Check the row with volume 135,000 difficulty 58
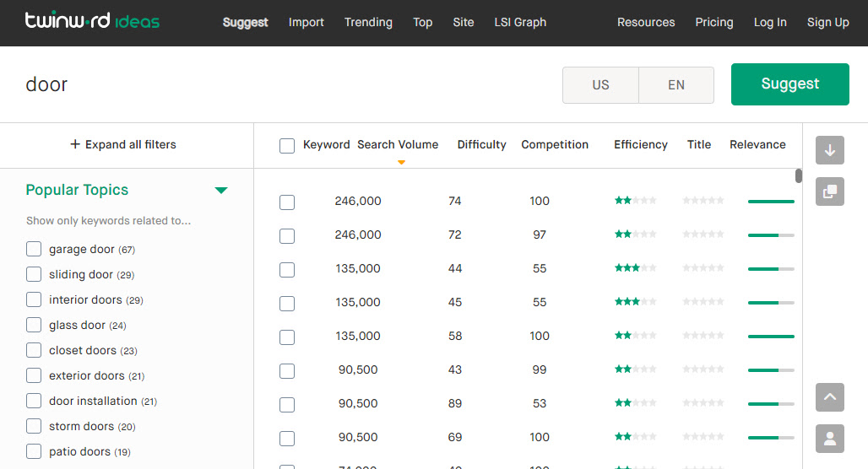868x469 pixels. pyautogui.click(x=287, y=337)
